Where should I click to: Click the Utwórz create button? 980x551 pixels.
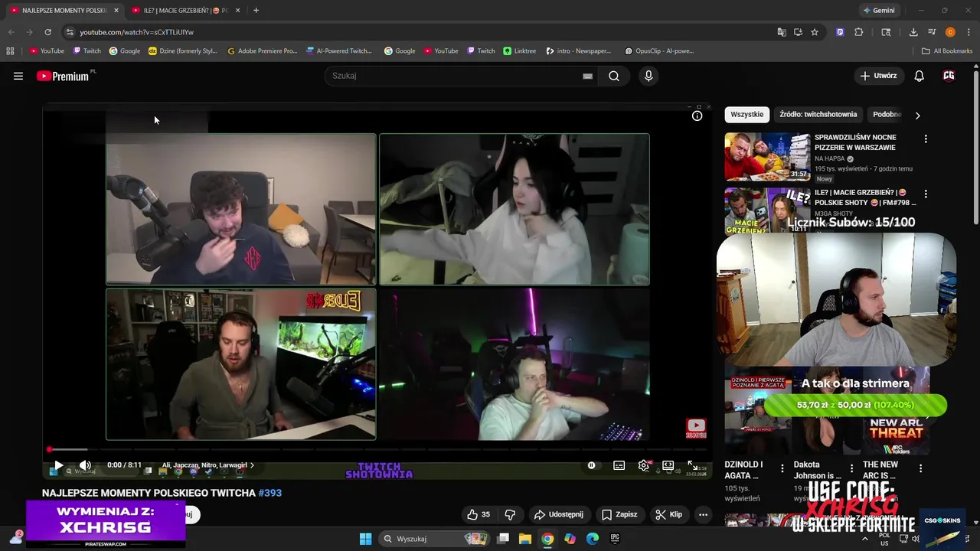[x=878, y=76]
